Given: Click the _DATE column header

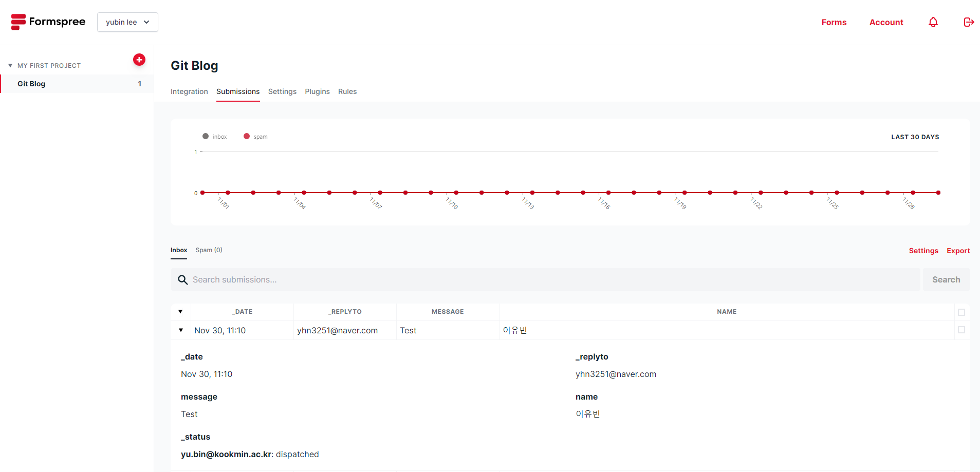Looking at the screenshot, I should point(242,312).
